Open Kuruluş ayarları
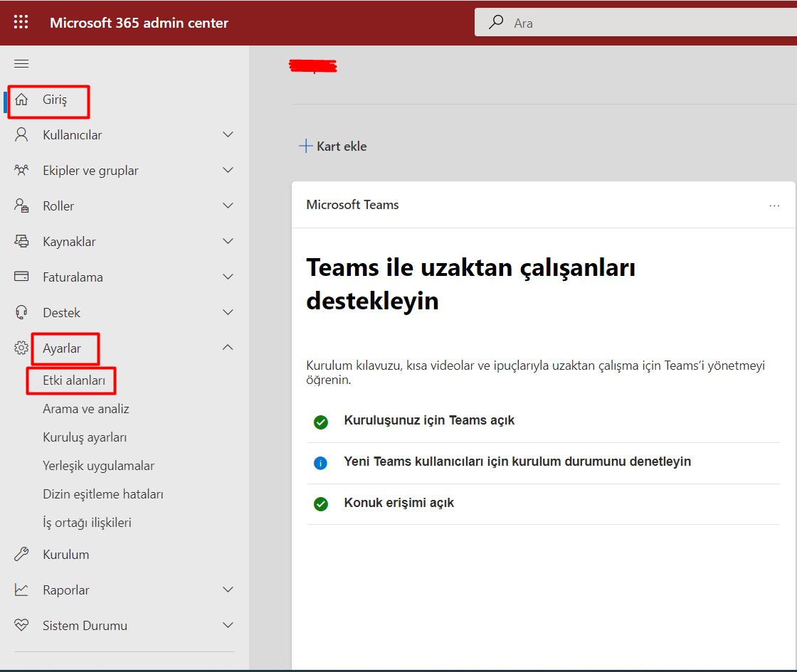797x672 pixels. tap(85, 437)
